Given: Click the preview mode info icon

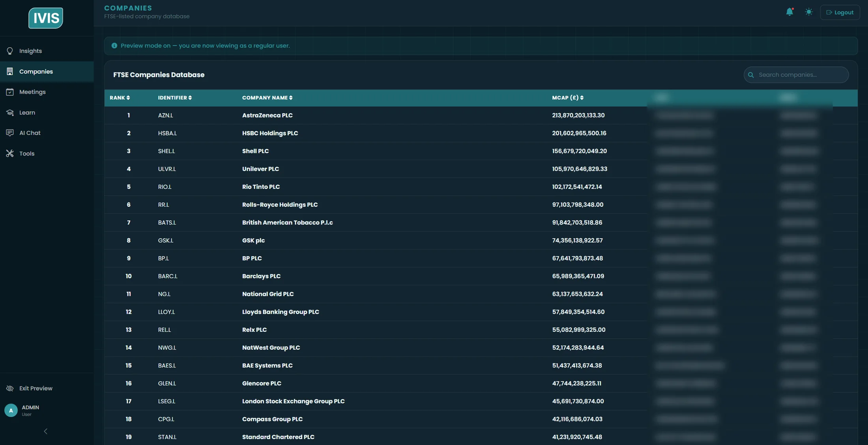Looking at the screenshot, I should [x=114, y=46].
